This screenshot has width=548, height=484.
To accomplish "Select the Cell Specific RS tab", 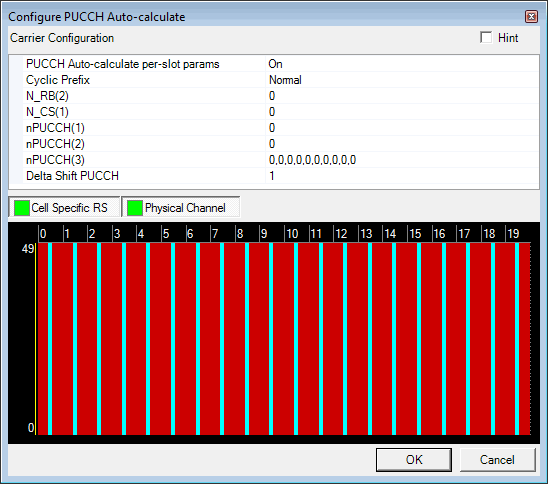I will pyautogui.click(x=64, y=207).
